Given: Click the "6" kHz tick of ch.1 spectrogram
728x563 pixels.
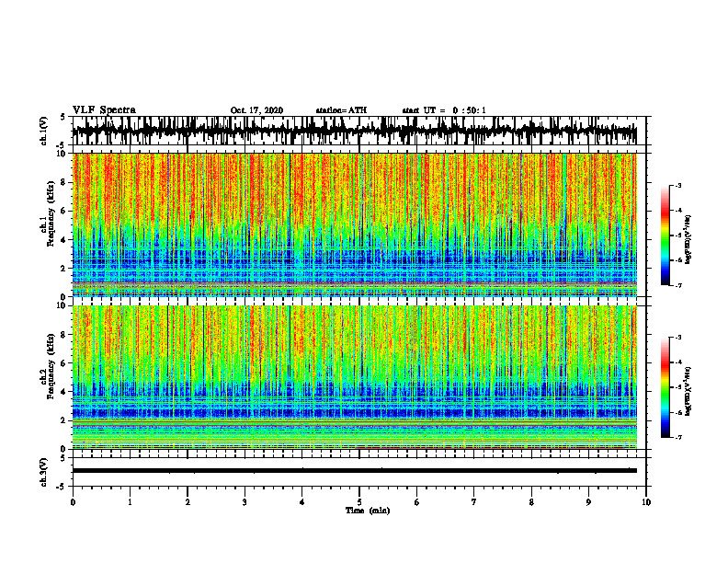Looking at the screenshot, I should tap(64, 211).
